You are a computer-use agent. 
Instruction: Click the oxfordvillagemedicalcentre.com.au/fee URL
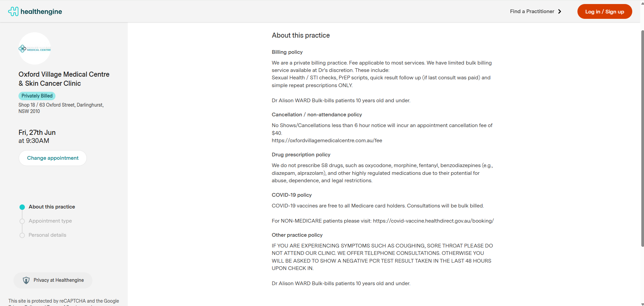pyautogui.click(x=327, y=141)
